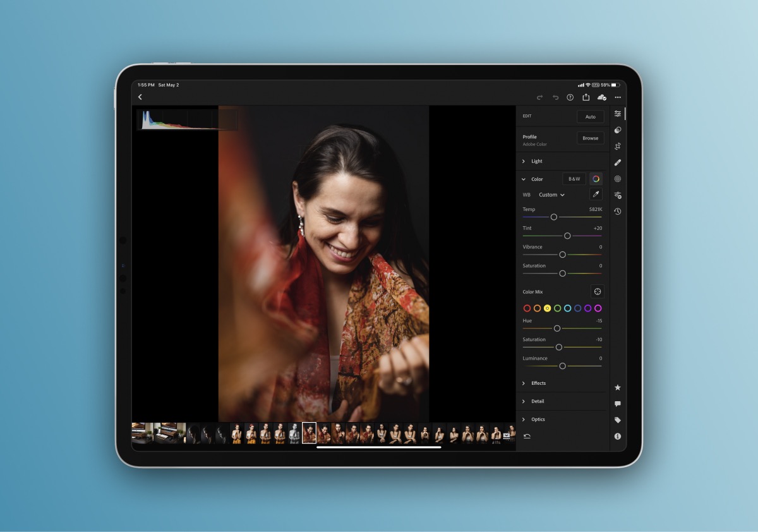
Task: Open the Presets overlapping circles icon
Action: click(x=618, y=130)
